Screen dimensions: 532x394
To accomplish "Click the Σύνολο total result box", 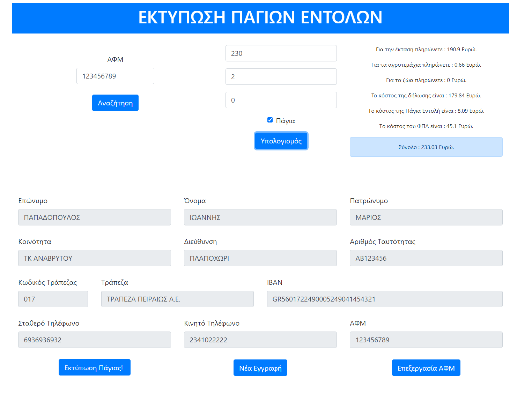I will tap(426, 147).
